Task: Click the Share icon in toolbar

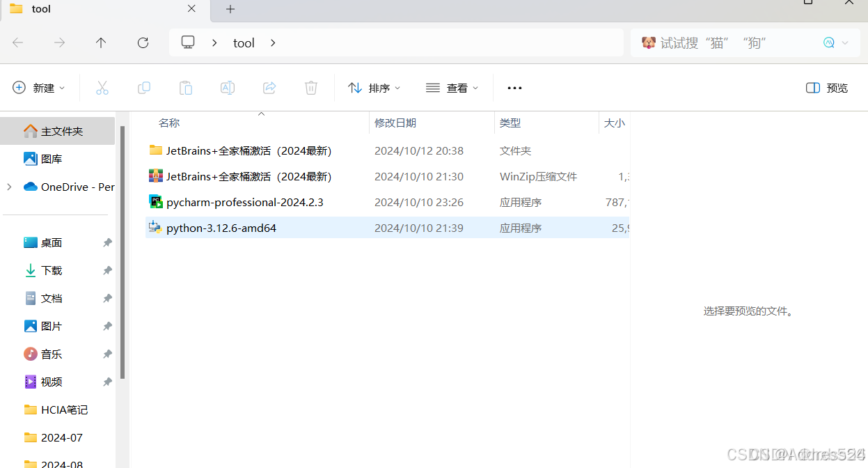Action: [269, 88]
